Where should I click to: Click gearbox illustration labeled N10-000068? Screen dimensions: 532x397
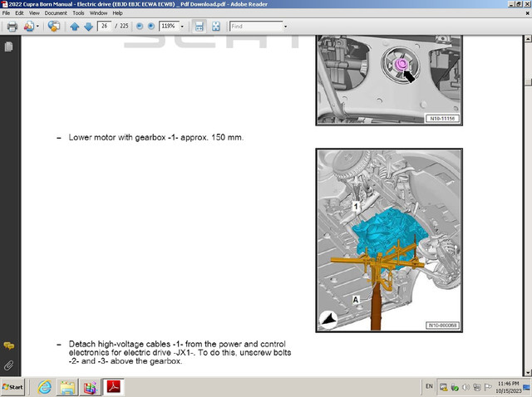(389, 240)
